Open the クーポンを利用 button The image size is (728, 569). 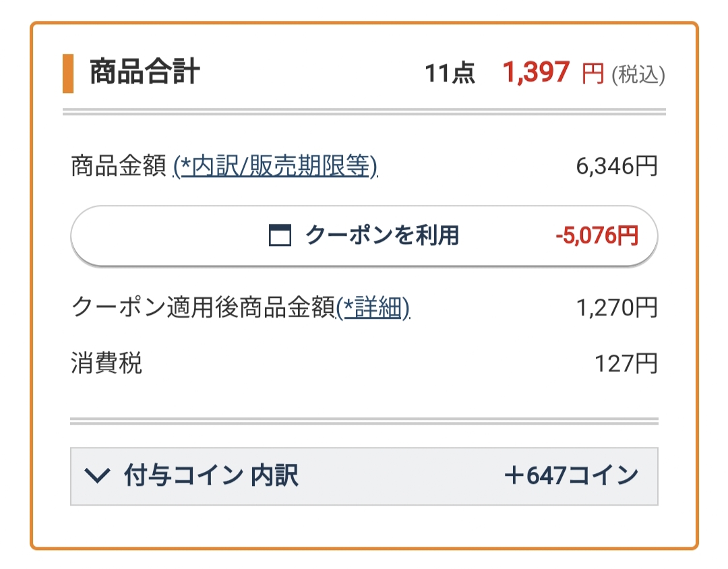[x=364, y=236]
